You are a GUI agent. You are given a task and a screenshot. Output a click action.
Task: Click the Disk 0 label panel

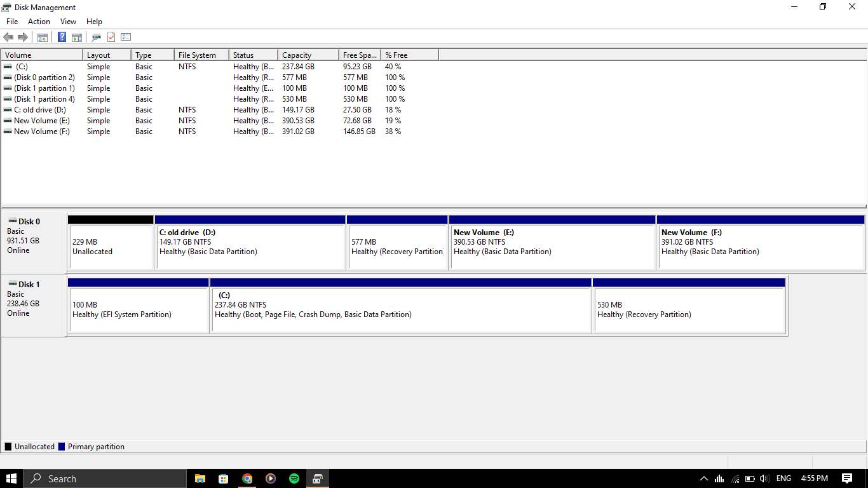pyautogui.click(x=34, y=242)
